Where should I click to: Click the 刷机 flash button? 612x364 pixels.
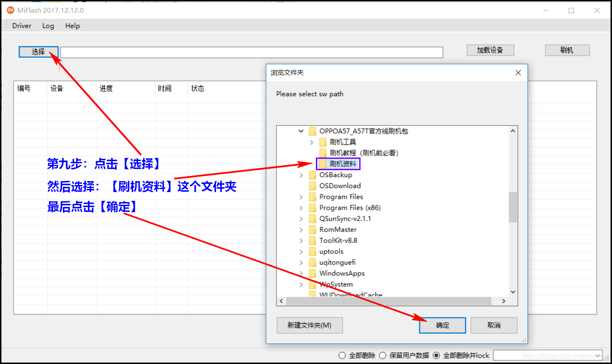coord(567,50)
